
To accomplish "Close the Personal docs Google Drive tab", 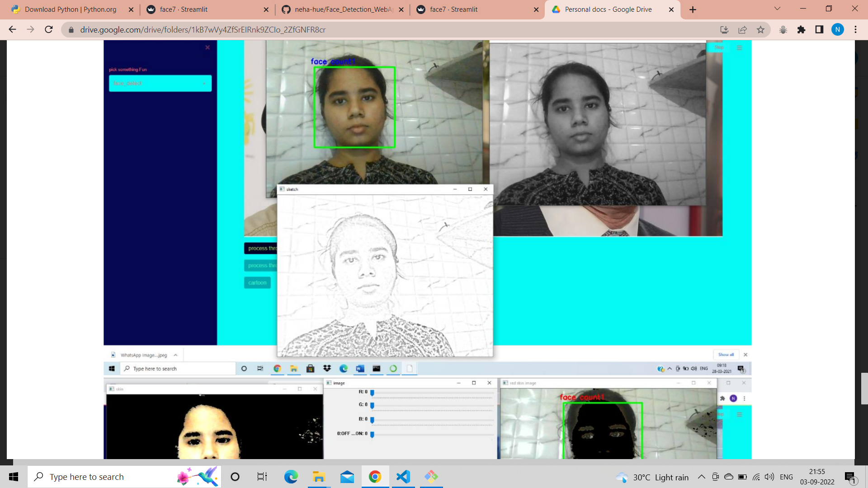I will click(x=671, y=9).
